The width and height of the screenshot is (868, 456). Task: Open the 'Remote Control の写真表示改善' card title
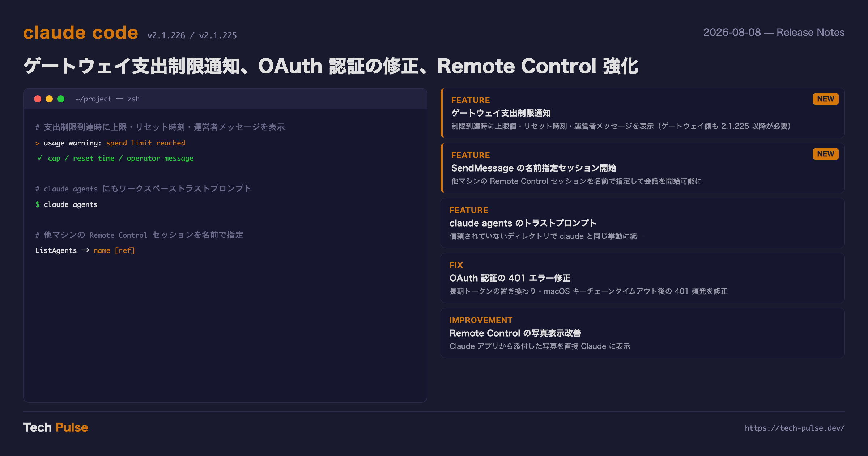pyautogui.click(x=515, y=333)
